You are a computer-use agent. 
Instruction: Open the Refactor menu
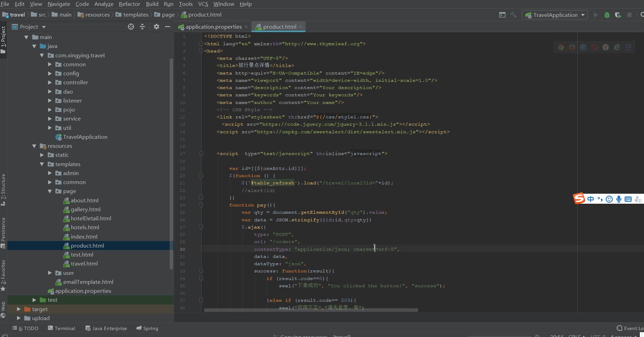point(129,4)
